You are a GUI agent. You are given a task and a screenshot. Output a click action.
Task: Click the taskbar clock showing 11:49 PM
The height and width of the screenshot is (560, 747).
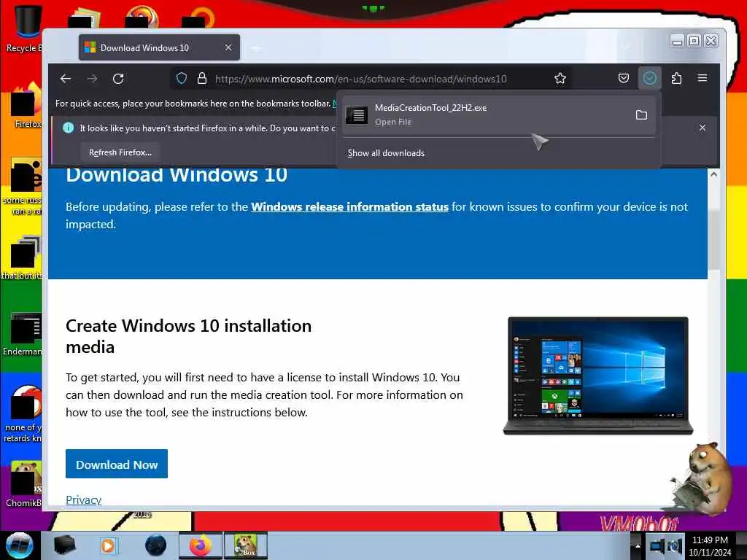[x=710, y=545]
